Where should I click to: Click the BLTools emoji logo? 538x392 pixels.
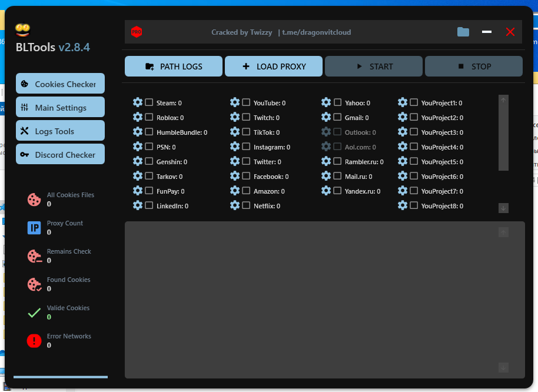[x=22, y=30]
